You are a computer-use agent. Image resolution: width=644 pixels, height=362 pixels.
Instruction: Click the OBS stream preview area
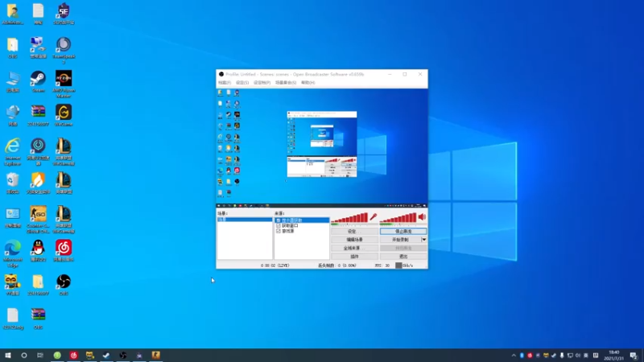tap(322, 148)
